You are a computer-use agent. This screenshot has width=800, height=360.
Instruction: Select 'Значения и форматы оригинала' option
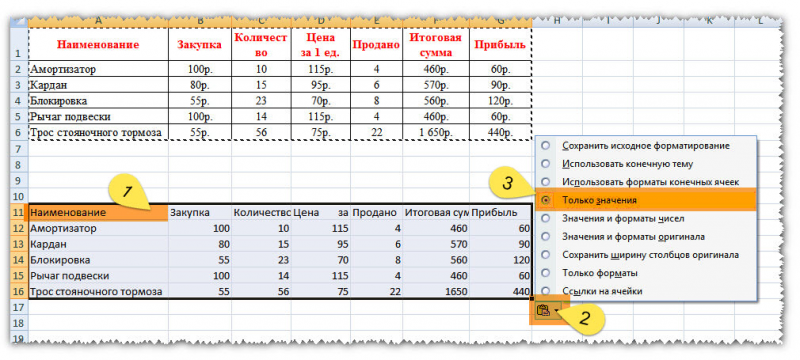[645, 237]
